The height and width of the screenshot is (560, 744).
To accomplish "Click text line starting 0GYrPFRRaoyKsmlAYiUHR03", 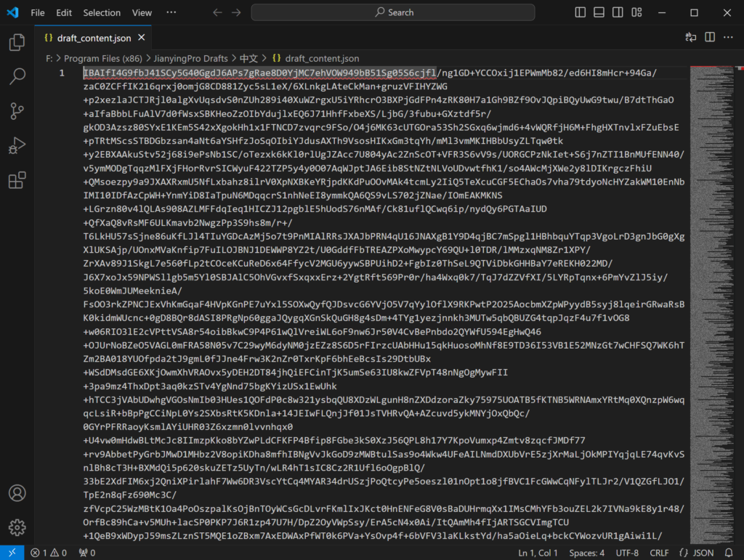I will pos(188,427).
